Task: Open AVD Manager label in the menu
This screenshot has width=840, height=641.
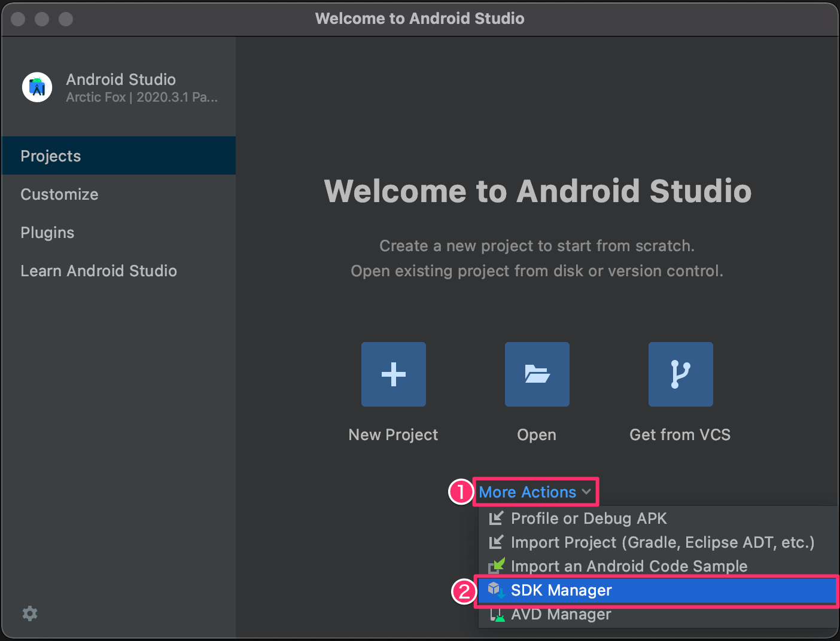Action: 561,614
